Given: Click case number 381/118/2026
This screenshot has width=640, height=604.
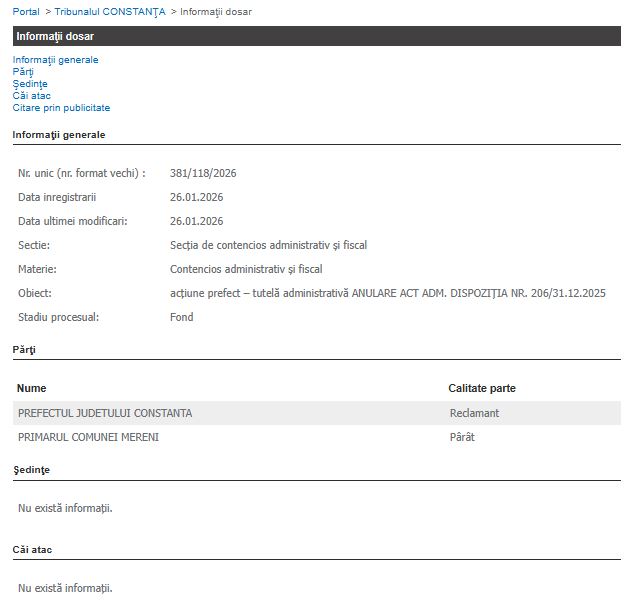Looking at the screenshot, I should coord(203,173).
